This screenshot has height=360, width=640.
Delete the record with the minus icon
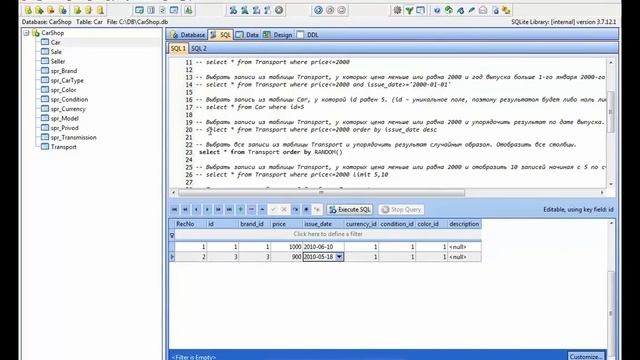click(x=251, y=209)
